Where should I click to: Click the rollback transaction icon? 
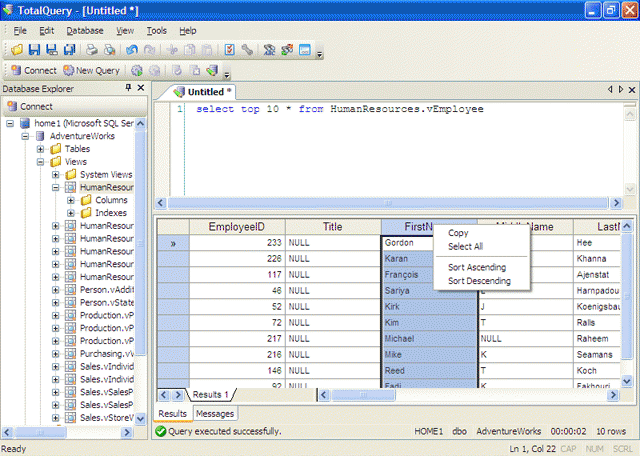(x=195, y=71)
